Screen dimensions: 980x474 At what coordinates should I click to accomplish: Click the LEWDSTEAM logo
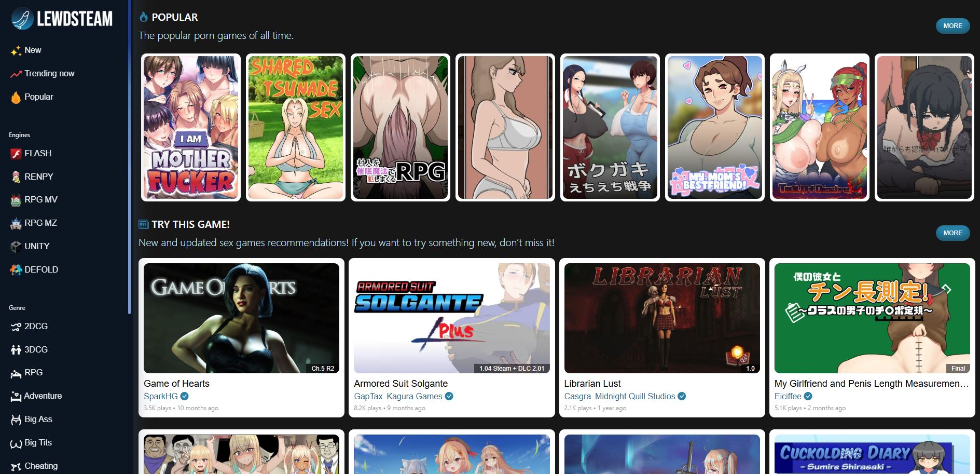click(x=62, y=19)
